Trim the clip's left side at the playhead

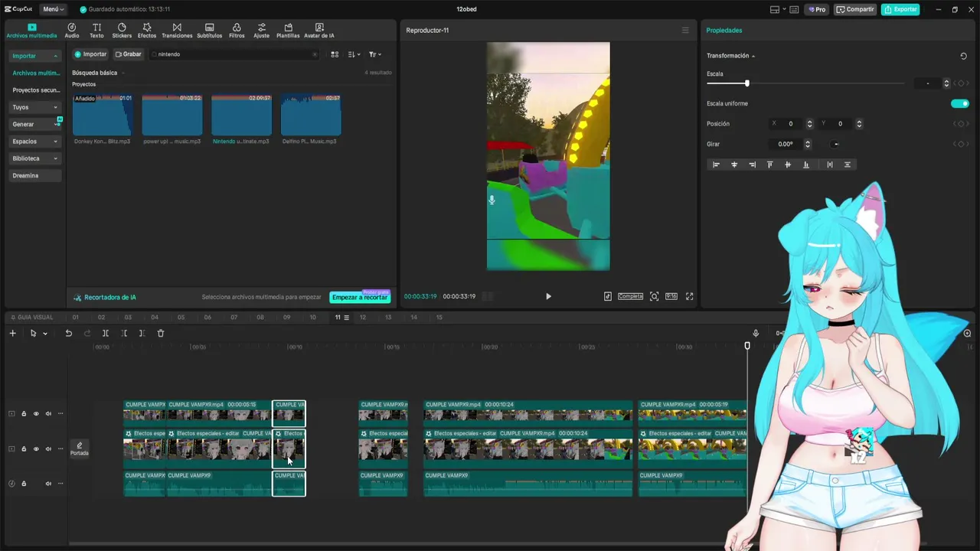point(124,333)
